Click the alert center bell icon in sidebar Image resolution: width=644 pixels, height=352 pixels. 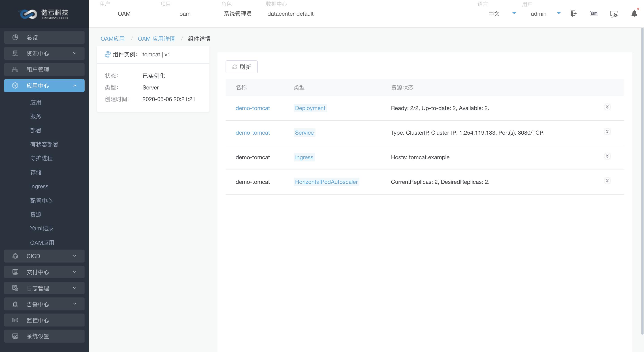coord(15,304)
